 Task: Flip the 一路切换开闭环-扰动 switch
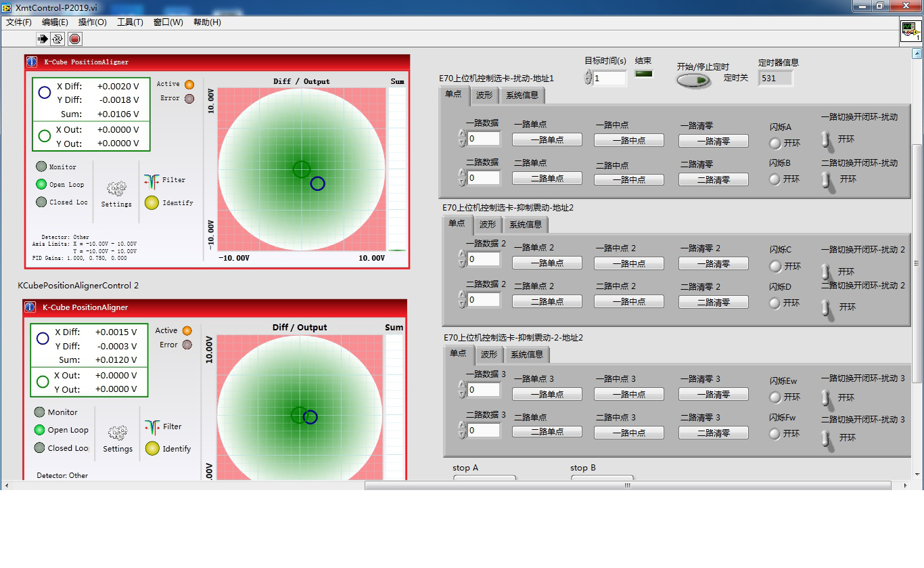pos(825,139)
